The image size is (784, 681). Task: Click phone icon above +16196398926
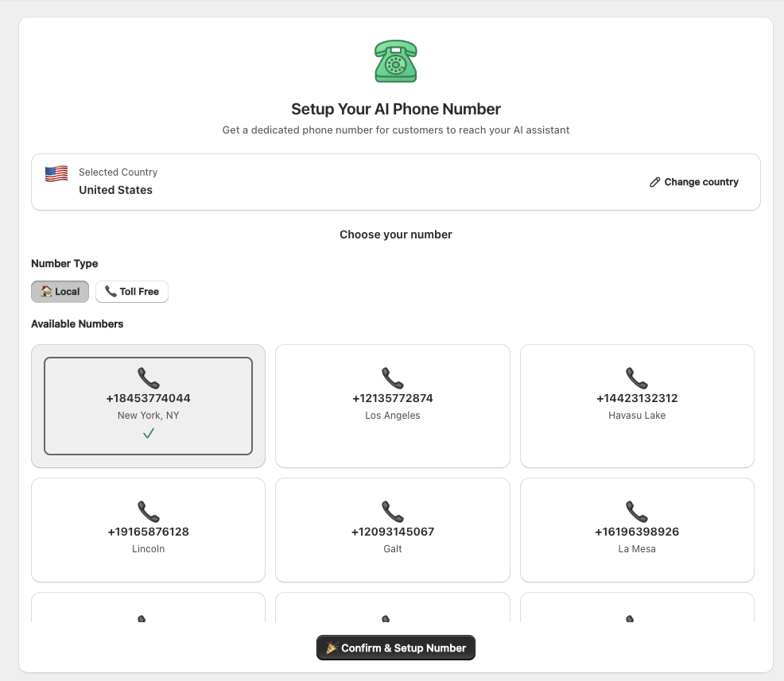(x=637, y=511)
